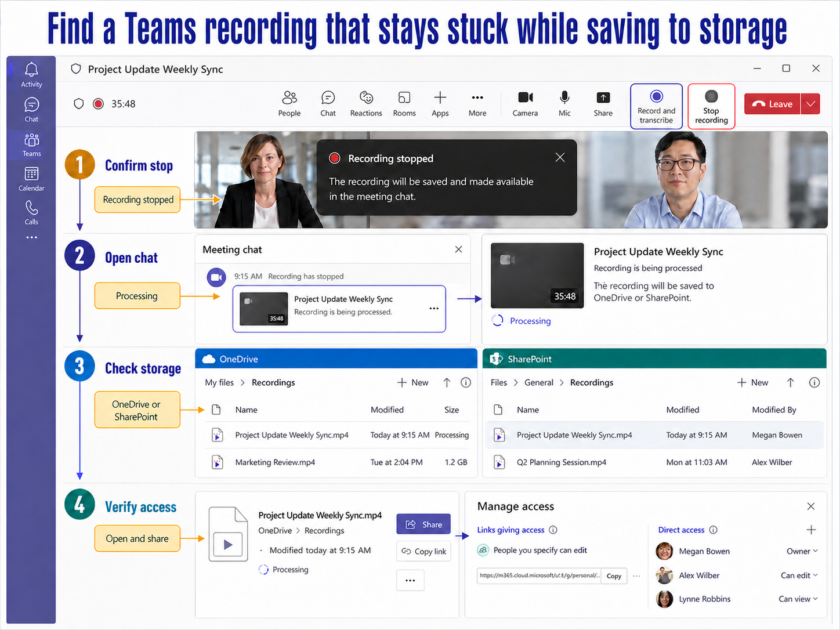Screen dimensions: 840x630
Task: Open Chat in the left sidebar
Action: tap(31, 110)
